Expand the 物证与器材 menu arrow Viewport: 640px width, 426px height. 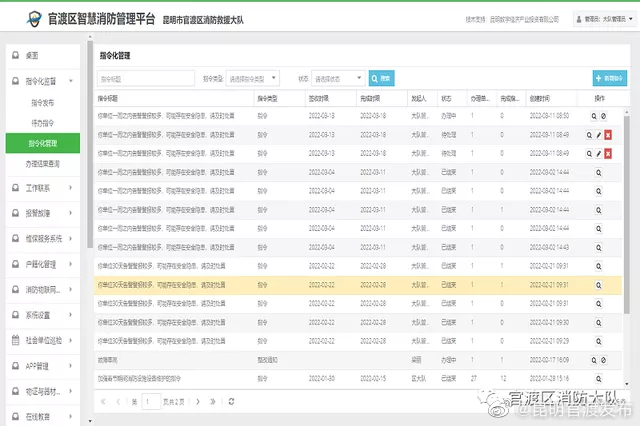[71, 391]
